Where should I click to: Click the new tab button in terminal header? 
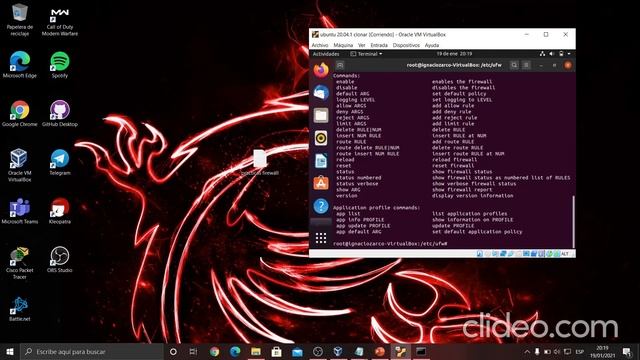[x=340, y=65]
